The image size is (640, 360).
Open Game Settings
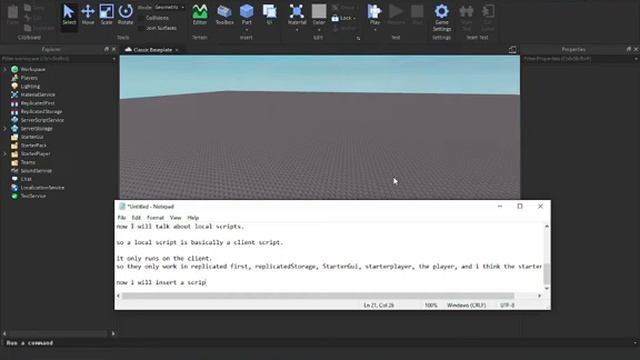(x=442, y=18)
